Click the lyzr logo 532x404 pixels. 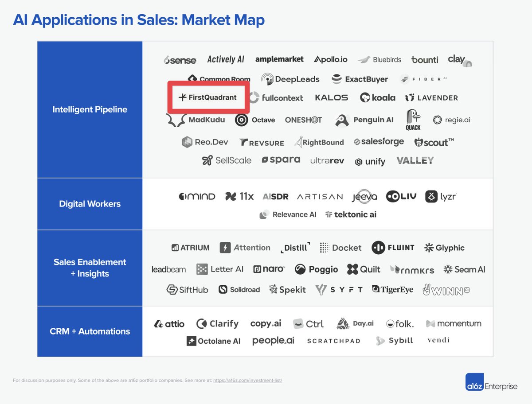coord(441,196)
